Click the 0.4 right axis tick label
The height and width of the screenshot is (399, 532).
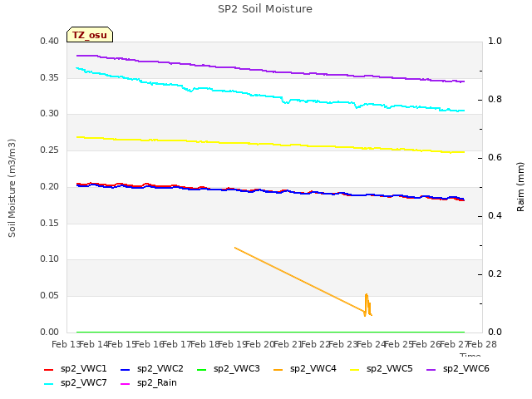coord(495,216)
